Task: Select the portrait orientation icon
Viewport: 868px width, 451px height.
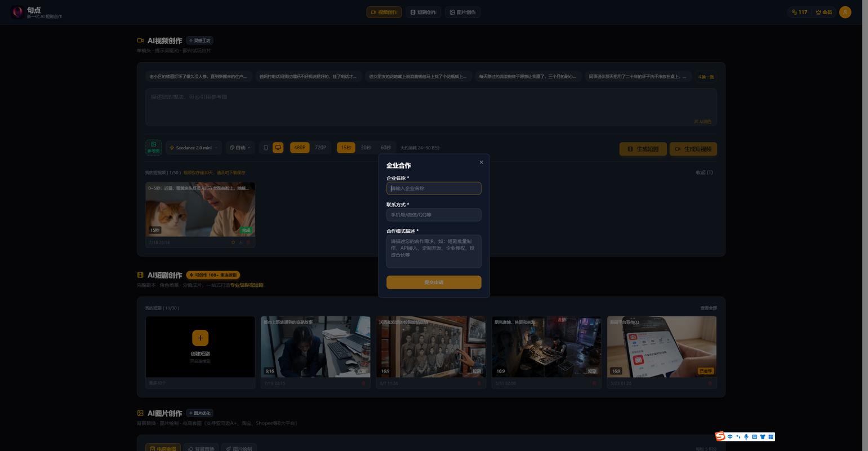Action: 266,148
